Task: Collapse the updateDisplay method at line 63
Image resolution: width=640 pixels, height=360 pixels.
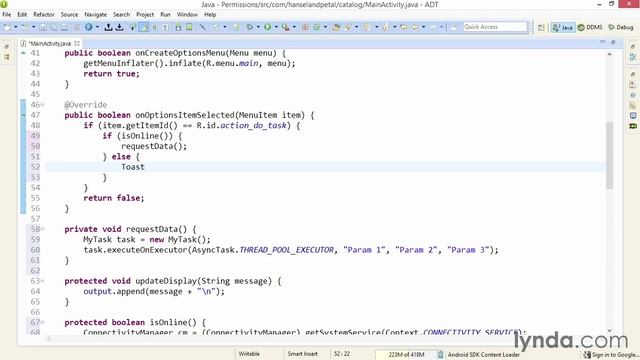Action: point(42,281)
